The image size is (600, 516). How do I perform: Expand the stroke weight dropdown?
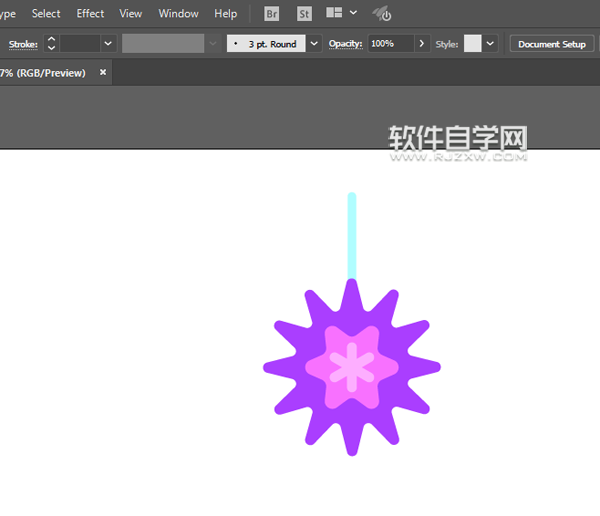108,44
